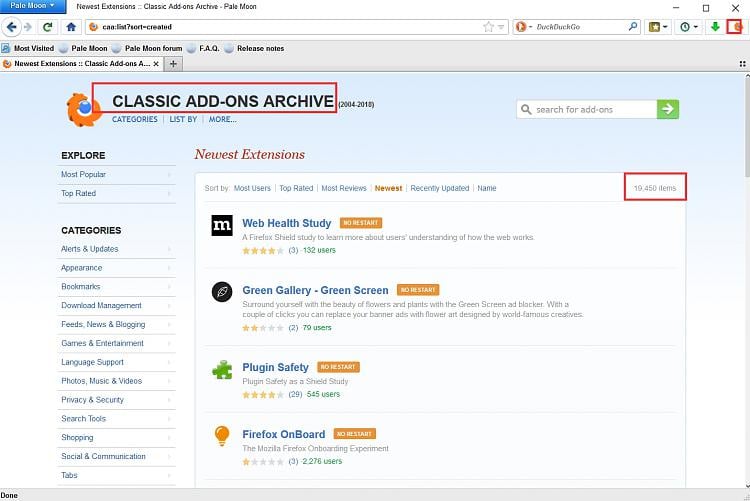Click the Web Health Study 'm' icon
Screen dimensions: 750x501
222,225
